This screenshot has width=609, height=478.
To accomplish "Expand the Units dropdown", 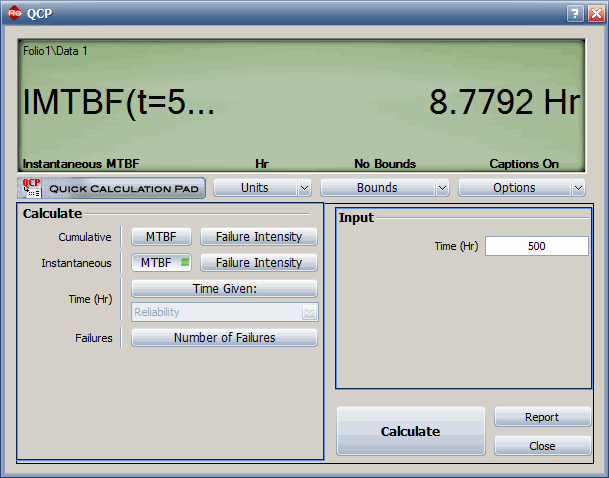I will click(262, 188).
